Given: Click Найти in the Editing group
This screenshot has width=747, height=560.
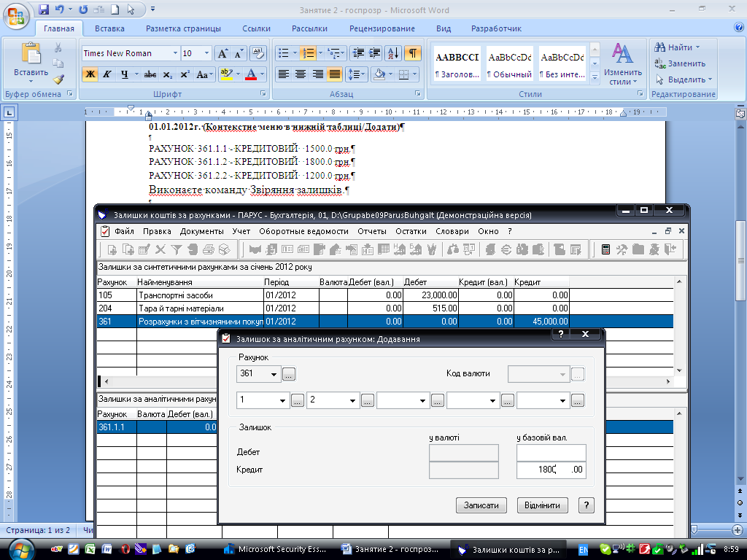Looking at the screenshot, I should click(x=678, y=47).
